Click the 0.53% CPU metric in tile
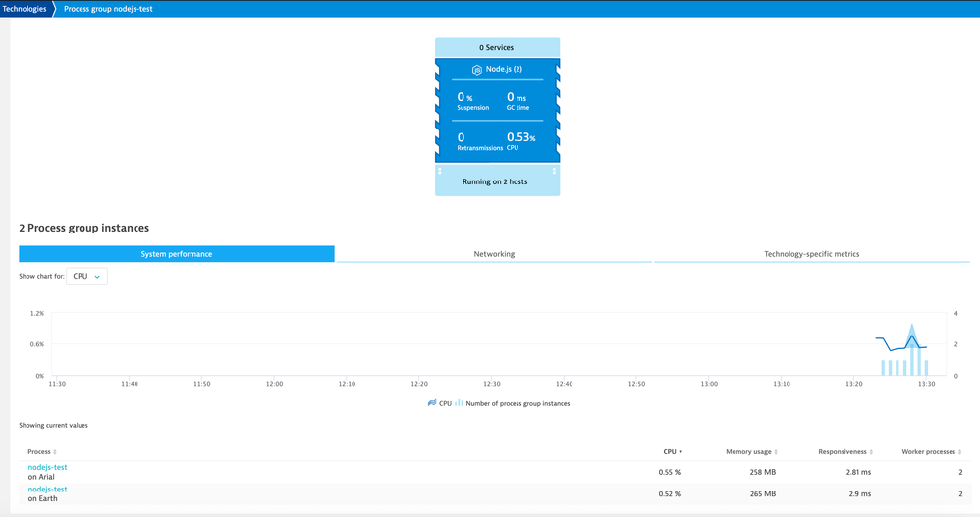The width and height of the screenshot is (980, 517). (x=520, y=138)
